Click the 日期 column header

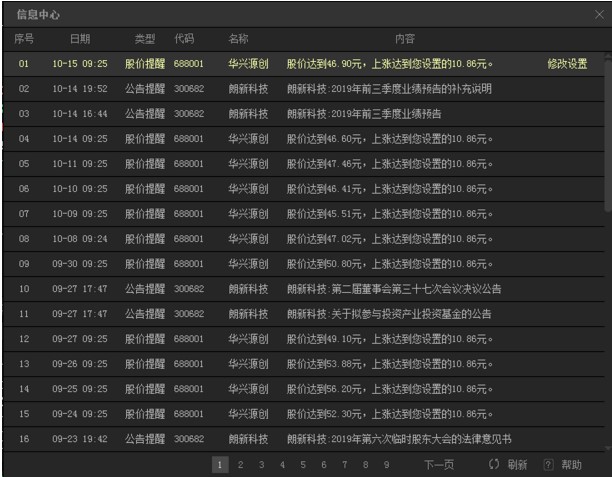tap(80, 39)
